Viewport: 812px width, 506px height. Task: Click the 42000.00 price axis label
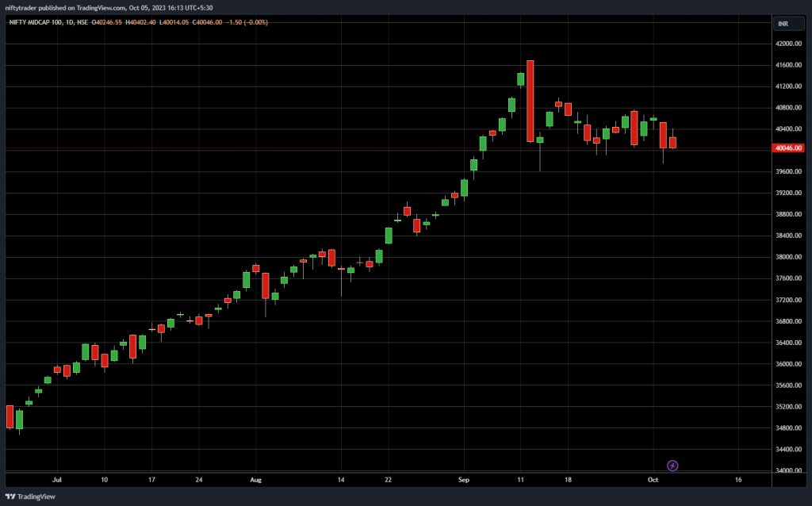pos(788,44)
